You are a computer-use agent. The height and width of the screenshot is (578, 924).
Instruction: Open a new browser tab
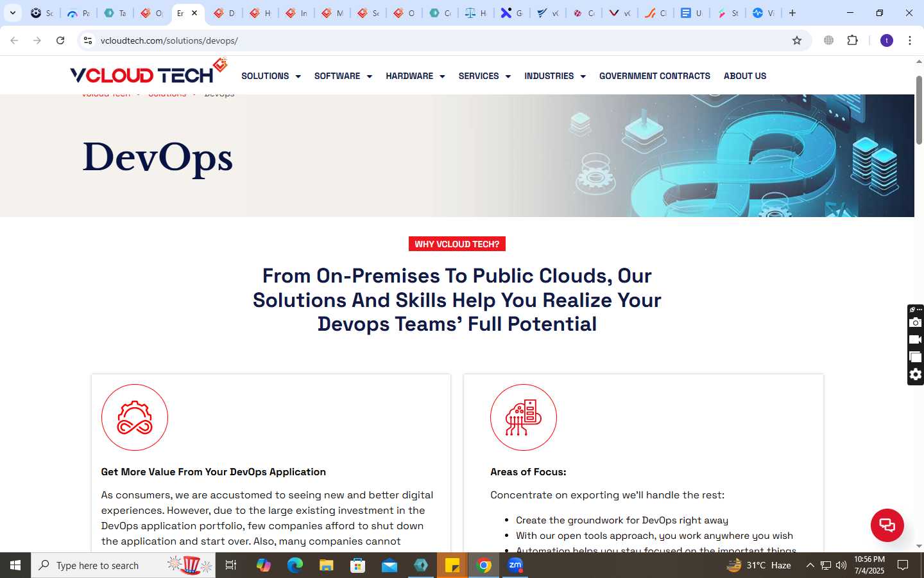tap(792, 13)
